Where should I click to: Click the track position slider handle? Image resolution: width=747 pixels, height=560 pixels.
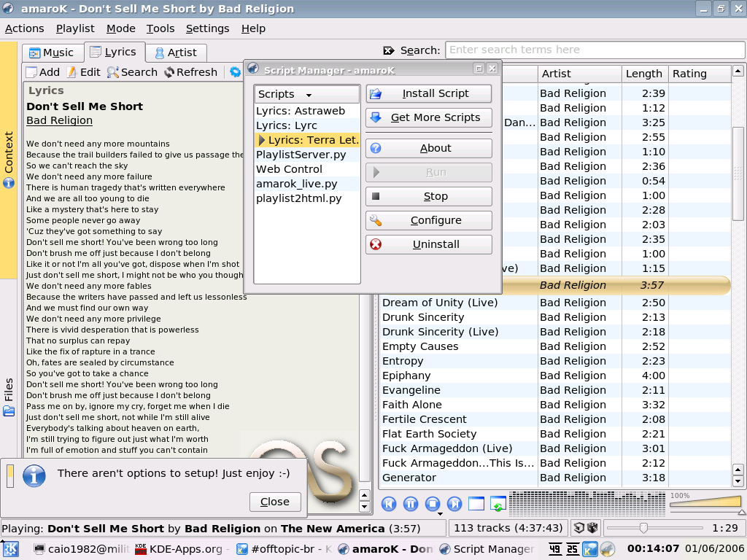pyautogui.click(x=643, y=528)
